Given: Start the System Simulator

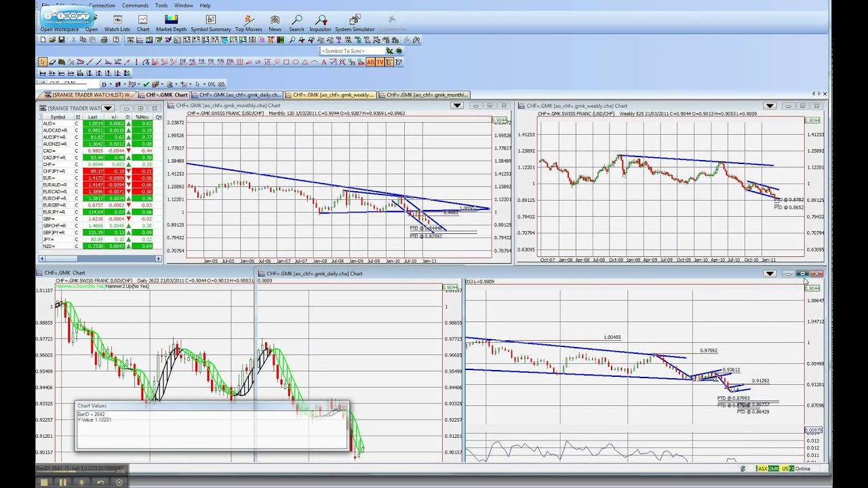Looking at the screenshot, I should pyautogui.click(x=354, y=23).
